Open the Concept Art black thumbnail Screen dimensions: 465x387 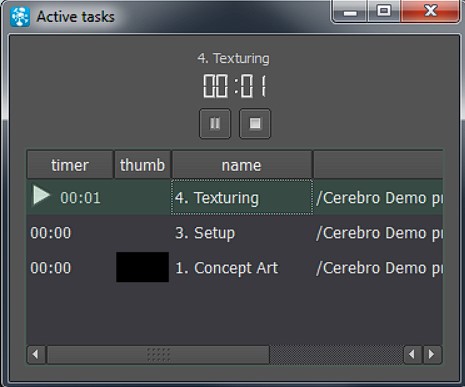click(x=142, y=267)
